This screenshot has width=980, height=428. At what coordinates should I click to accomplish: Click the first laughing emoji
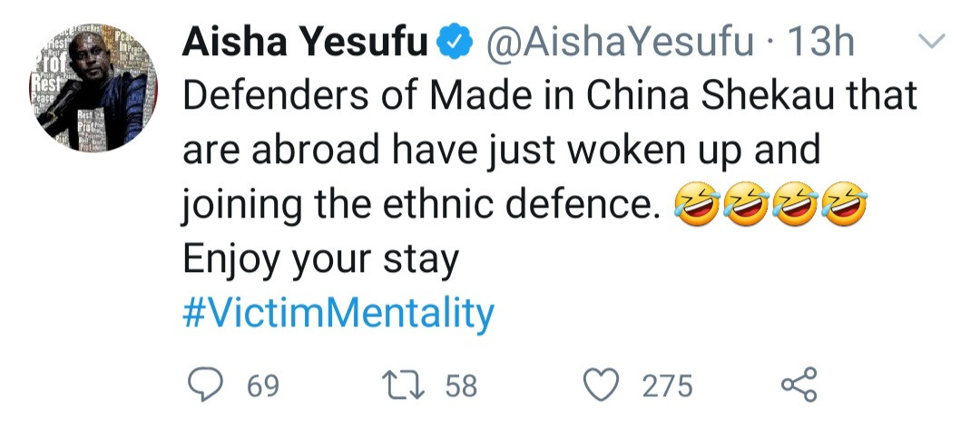click(x=696, y=208)
